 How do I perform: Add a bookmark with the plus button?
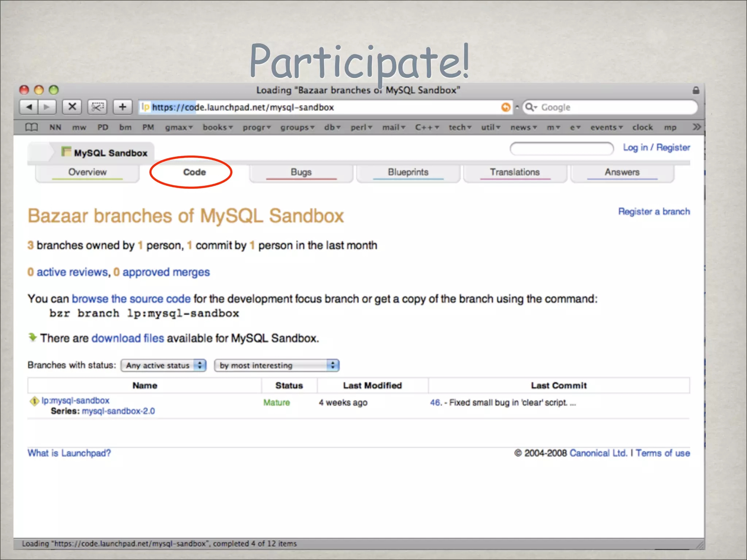coord(123,107)
